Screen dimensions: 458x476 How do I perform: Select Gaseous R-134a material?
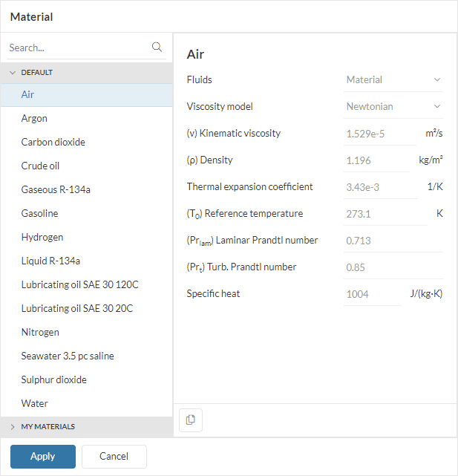(x=56, y=189)
